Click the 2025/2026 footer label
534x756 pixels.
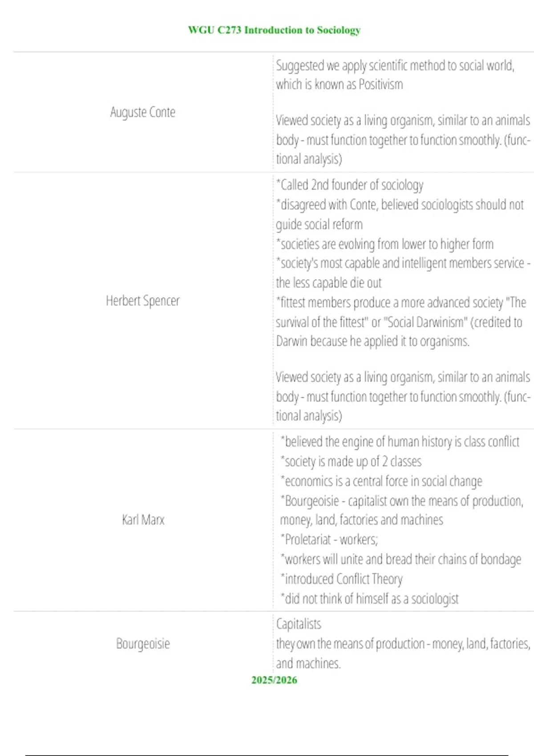(x=274, y=680)
